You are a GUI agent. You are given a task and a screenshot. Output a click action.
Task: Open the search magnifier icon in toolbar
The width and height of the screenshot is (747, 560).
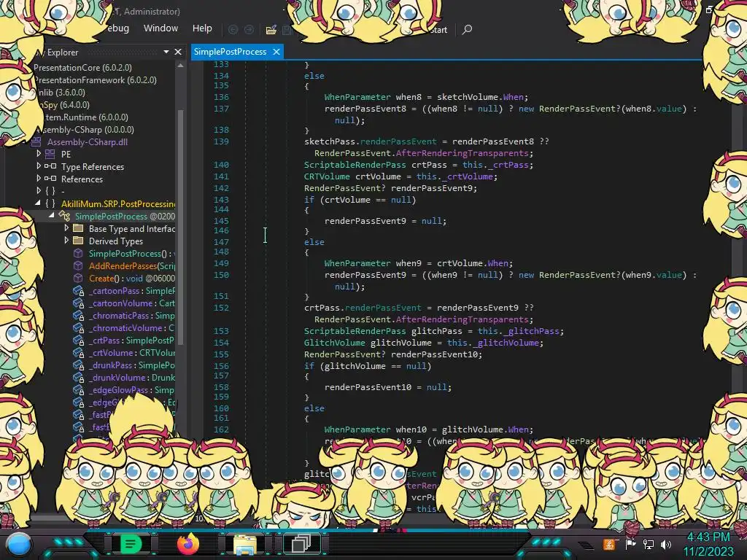[468, 29]
